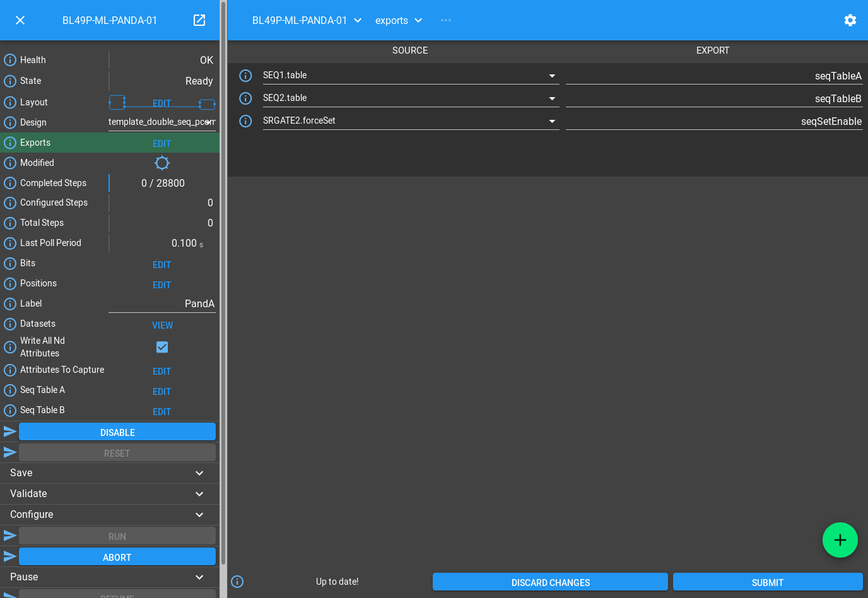Open BL49P-ML-PANDA-01 breadcrumb menu
868x598 pixels.
click(358, 20)
